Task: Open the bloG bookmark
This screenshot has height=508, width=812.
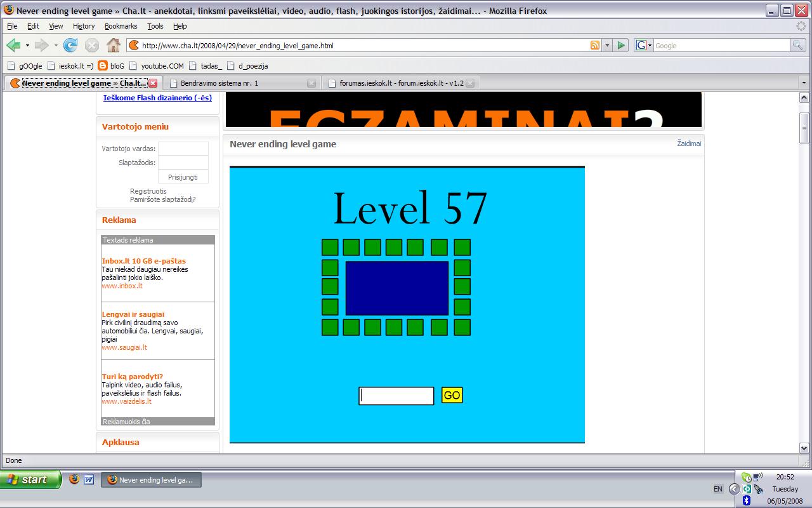Action: pyautogui.click(x=112, y=65)
